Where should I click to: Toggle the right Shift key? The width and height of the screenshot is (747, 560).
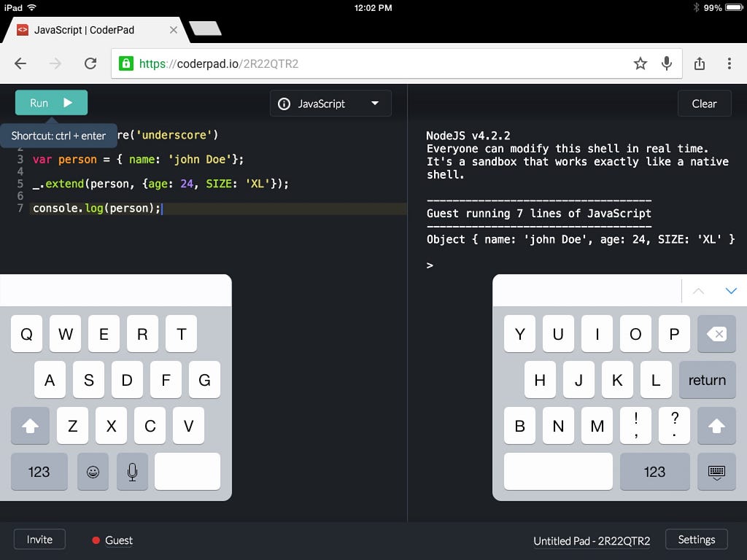(716, 426)
